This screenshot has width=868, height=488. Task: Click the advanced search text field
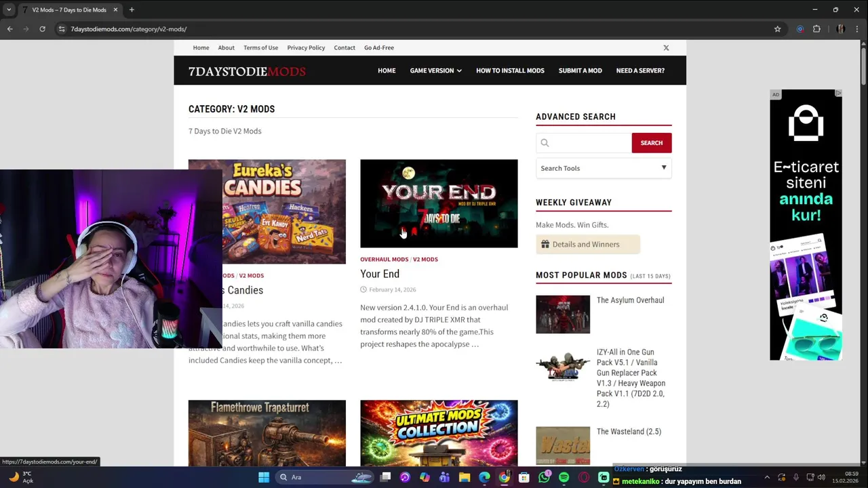[x=584, y=143]
